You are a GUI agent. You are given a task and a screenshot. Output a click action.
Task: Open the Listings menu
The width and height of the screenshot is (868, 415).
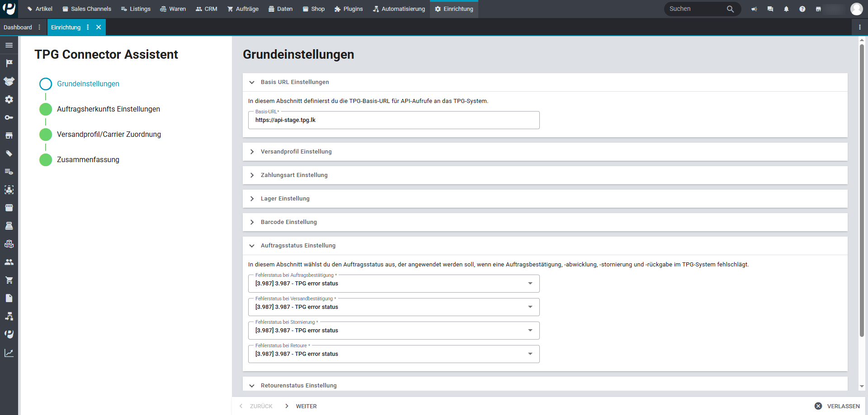136,9
